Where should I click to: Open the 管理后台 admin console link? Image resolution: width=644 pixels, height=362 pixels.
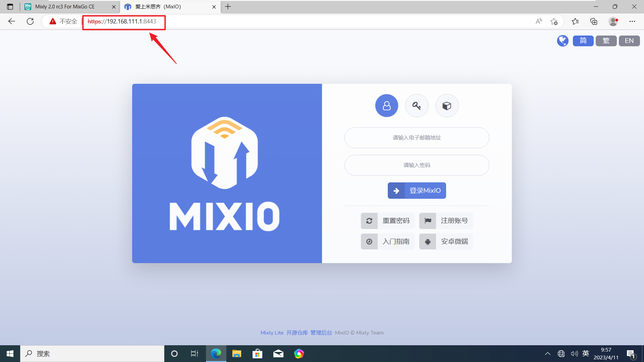321,333
